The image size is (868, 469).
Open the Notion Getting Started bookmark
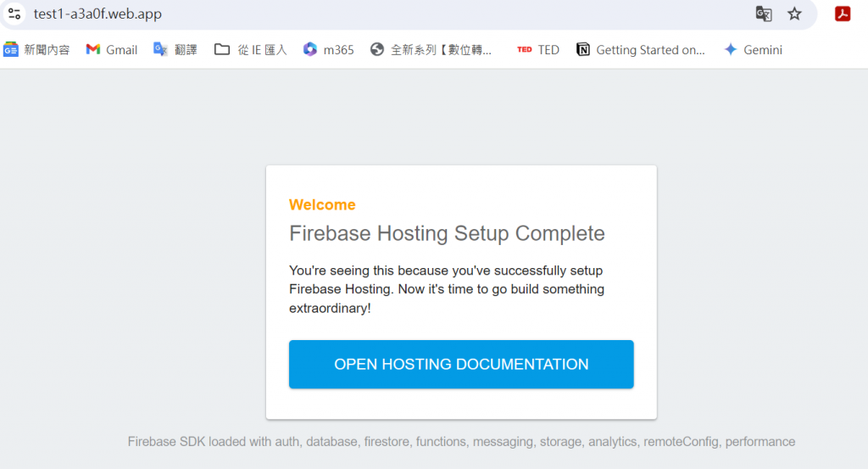[641, 50]
